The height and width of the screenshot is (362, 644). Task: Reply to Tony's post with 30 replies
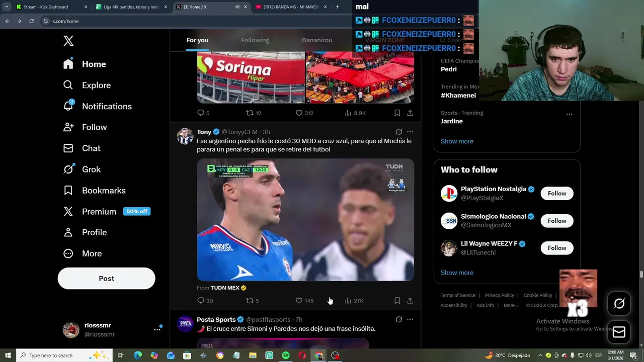coord(205,301)
